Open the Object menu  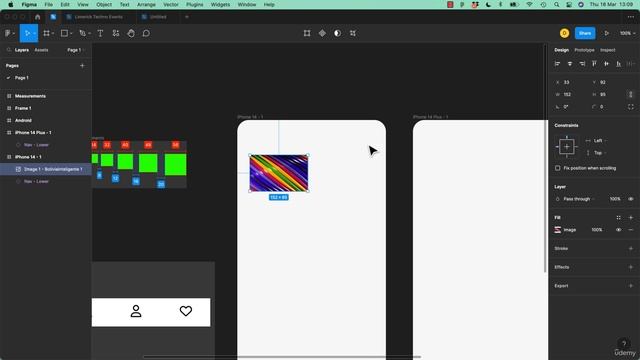point(104,4)
